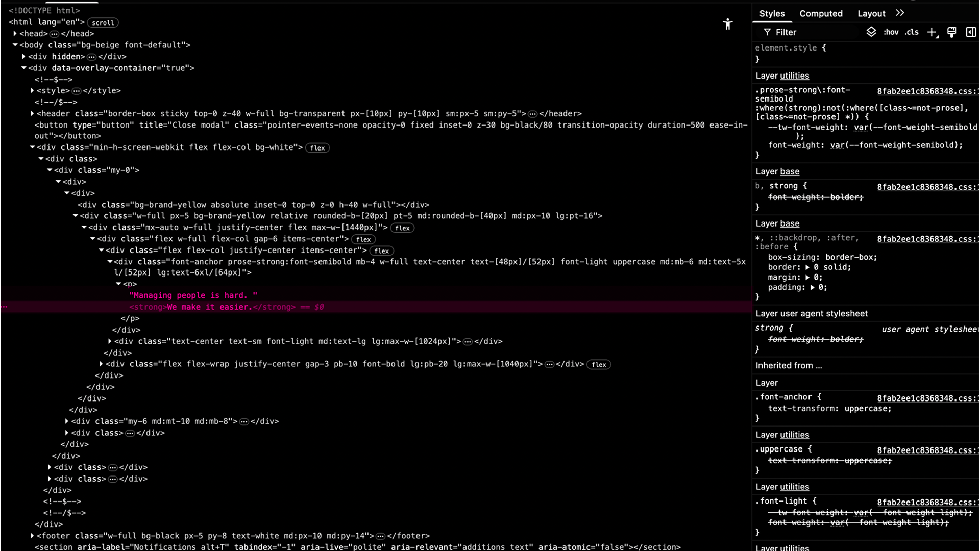Collapse the body element in the DOM tree
This screenshot has width=980, height=551.
pyautogui.click(x=14, y=45)
